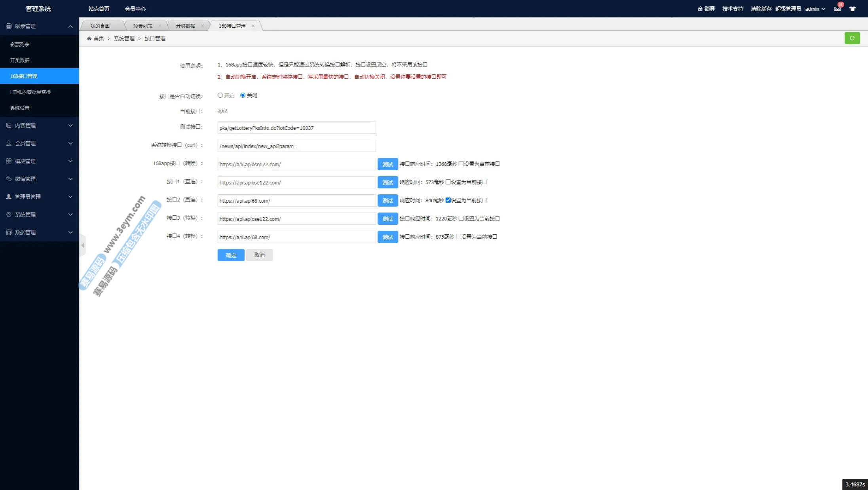868x490 pixels.
Task: Switch to the 彩票列表 tab
Action: pos(142,26)
